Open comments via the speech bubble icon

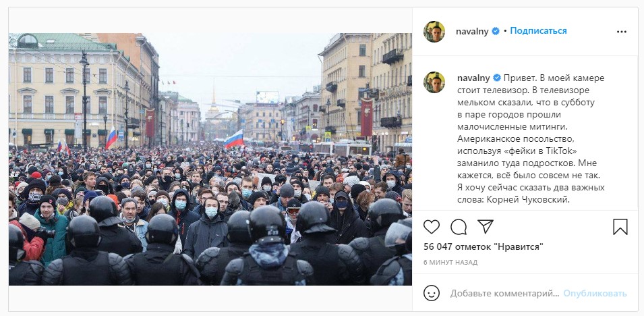(x=459, y=227)
